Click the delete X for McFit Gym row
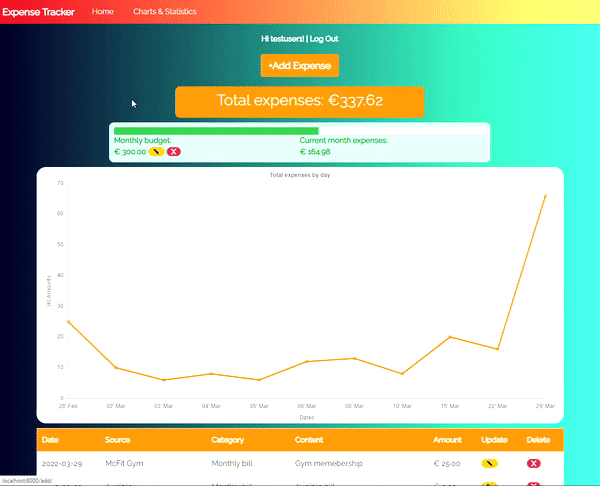Viewport: 600px width, 486px height. (533, 463)
